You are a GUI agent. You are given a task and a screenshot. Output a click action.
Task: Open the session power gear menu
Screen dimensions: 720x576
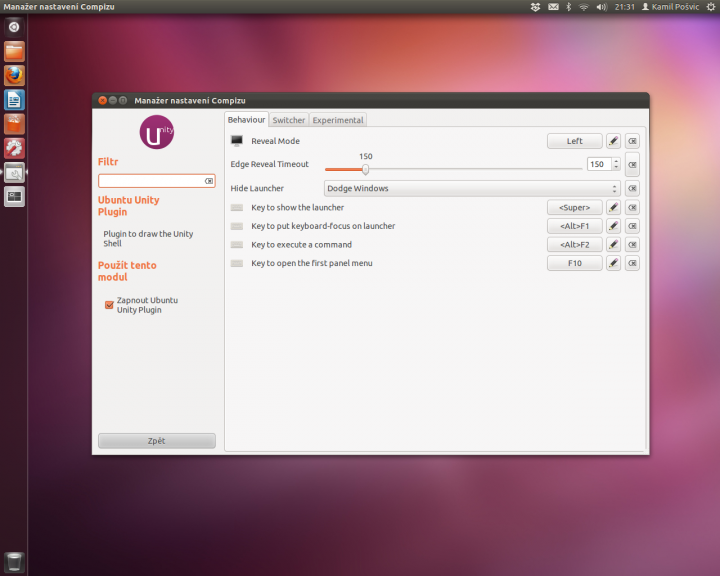[710, 7]
